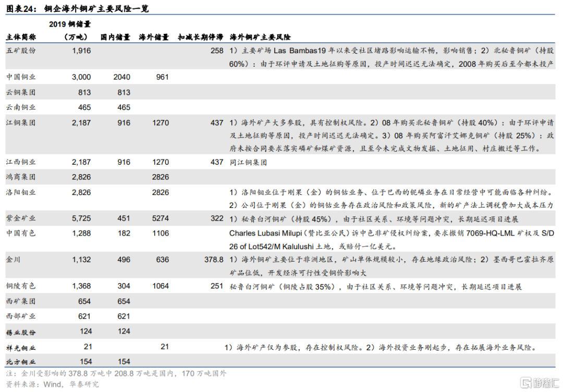
Task: Click the 中国铜业 company name
Action: pos(21,77)
